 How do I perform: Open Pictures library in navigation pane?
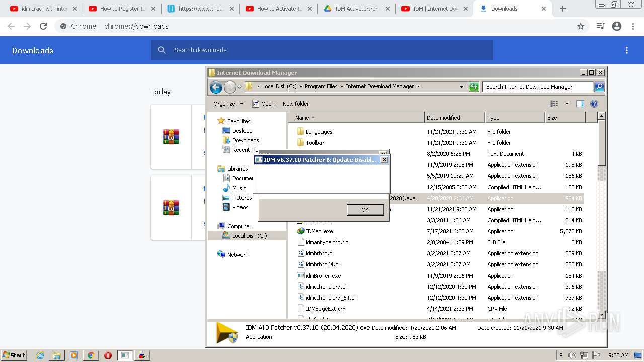point(242,198)
